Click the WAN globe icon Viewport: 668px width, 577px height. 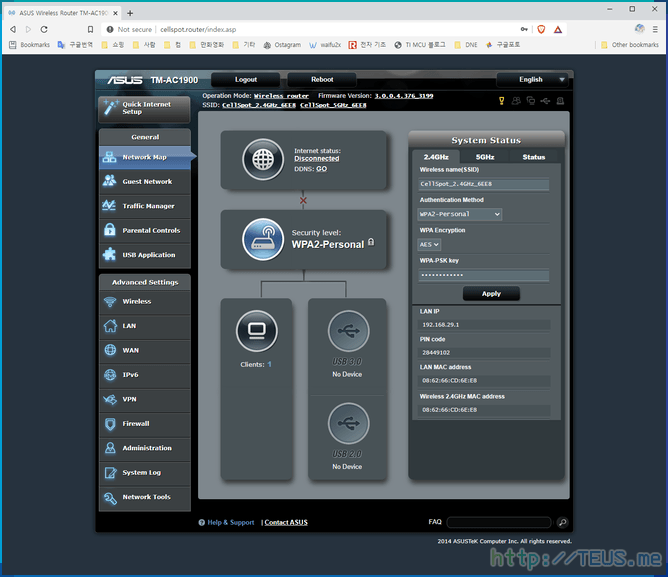tap(110, 350)
